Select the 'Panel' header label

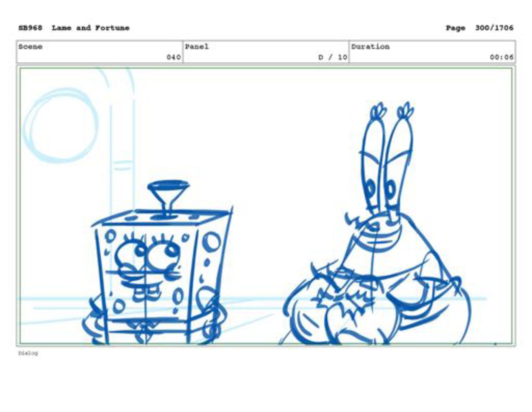(x=197, y=47)
